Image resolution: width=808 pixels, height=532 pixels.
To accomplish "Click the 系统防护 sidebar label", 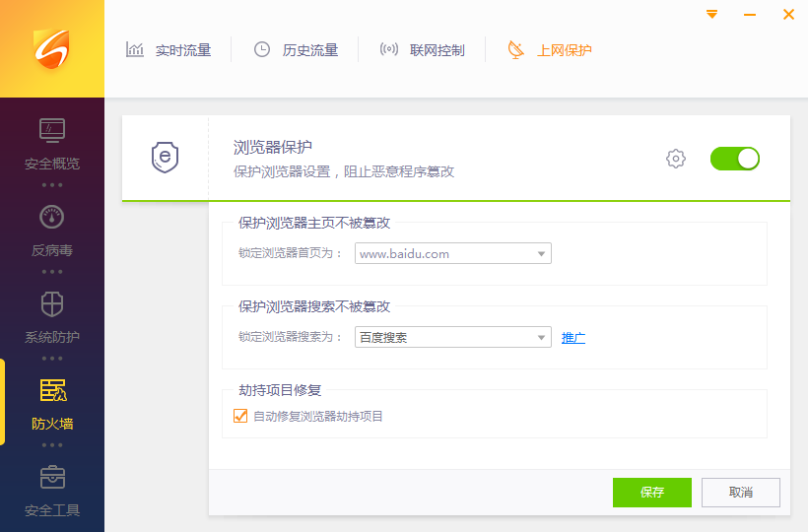I will [x=52, y=337].
